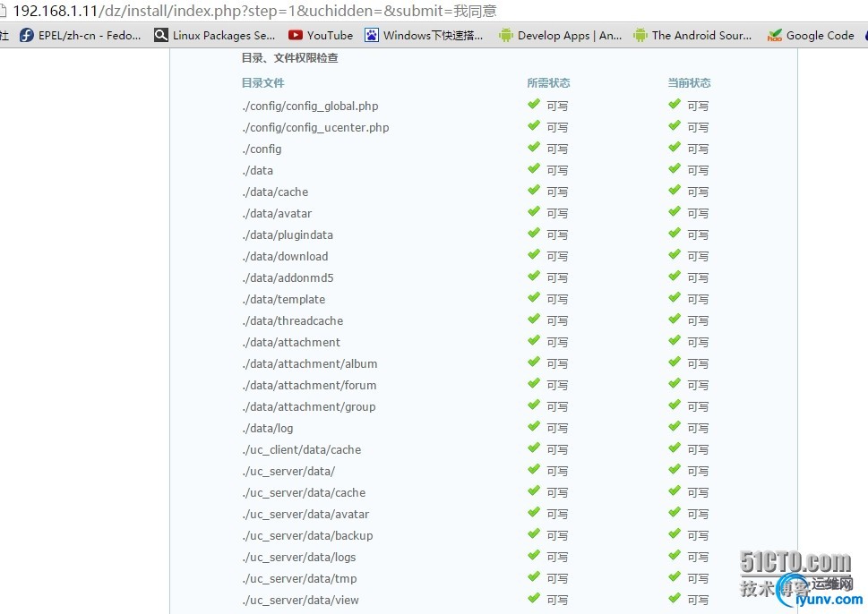Open the Windows下快速搭 bookmark

(424, 36)
